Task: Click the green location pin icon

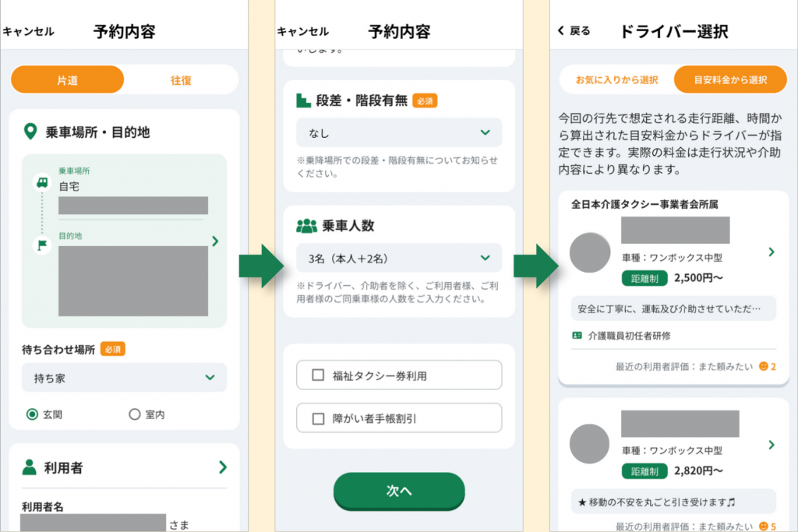Action: [x=30, y=132]
